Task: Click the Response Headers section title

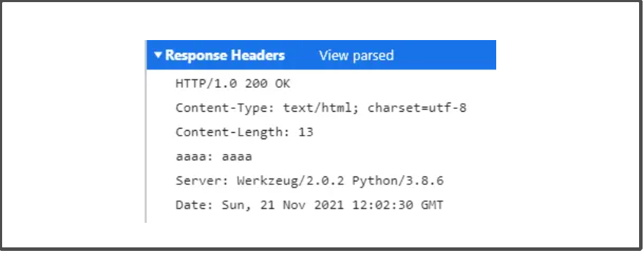Action: click(x=225, y=55)
